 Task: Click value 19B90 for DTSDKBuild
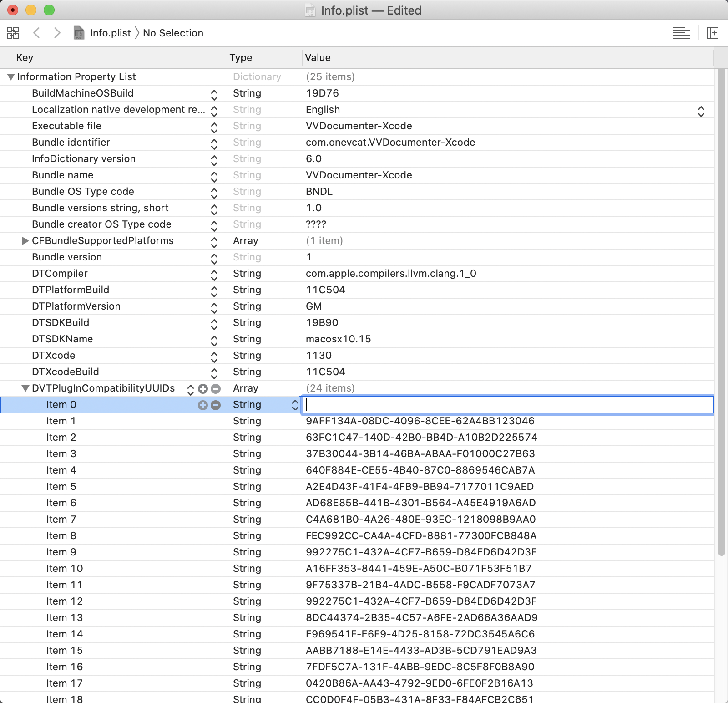point(322,323)
